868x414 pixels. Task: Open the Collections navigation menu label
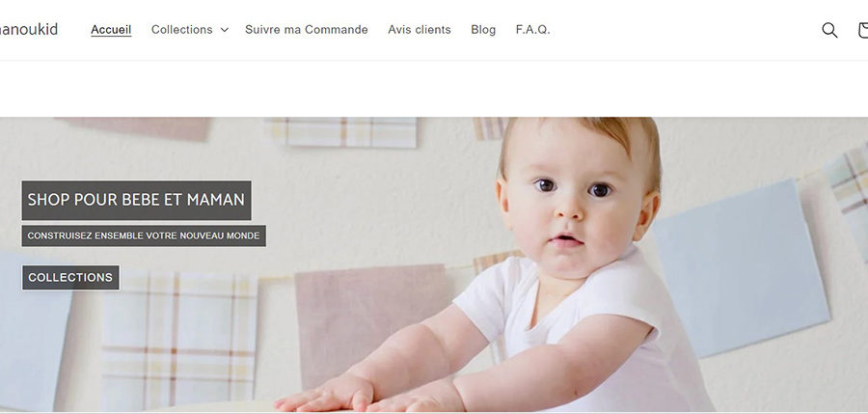(181, 29)
